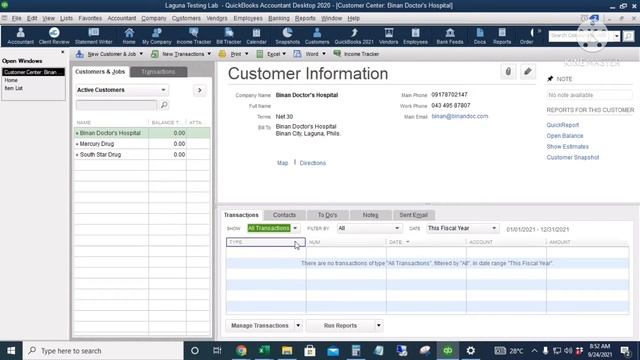Go to Home via the house icon
Image resolution: width=640 pixels, height=360 pixels.
point(129,36)
